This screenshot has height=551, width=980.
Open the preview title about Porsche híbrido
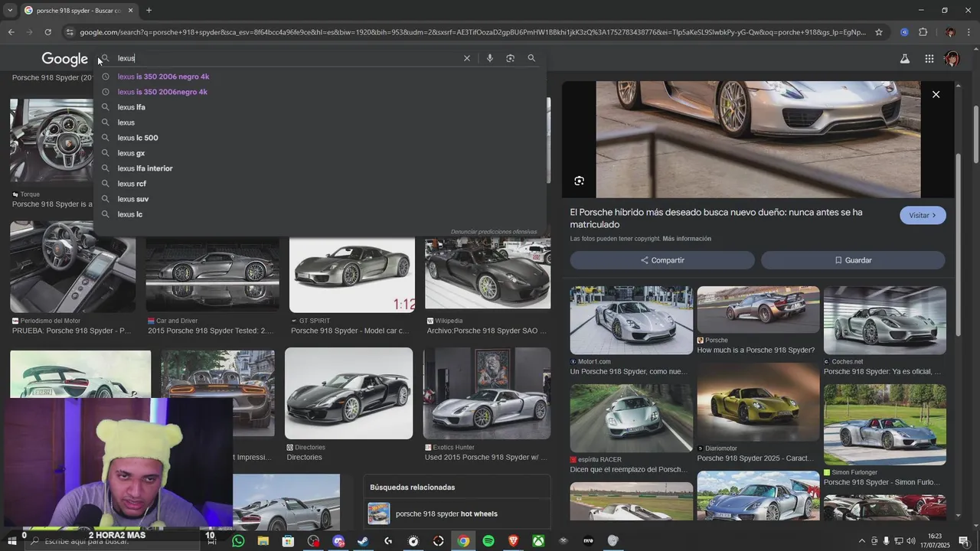pyautogui.click(x=716, y=218)
